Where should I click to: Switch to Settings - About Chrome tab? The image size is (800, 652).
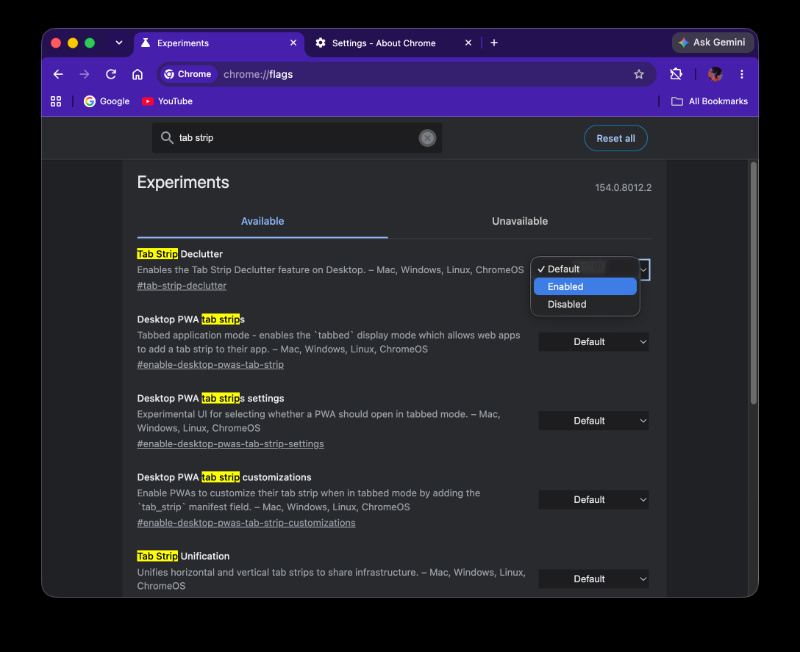393,43
